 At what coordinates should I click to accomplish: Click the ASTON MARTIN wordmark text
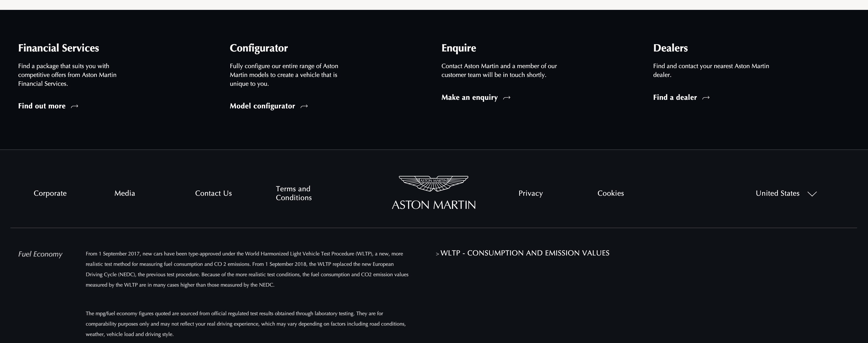[434, 205]
